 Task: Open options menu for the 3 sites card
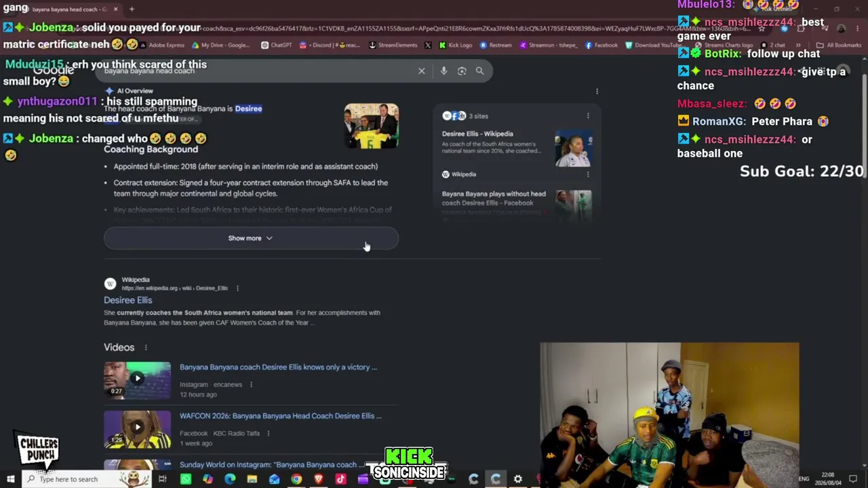(x=588, y=116)
